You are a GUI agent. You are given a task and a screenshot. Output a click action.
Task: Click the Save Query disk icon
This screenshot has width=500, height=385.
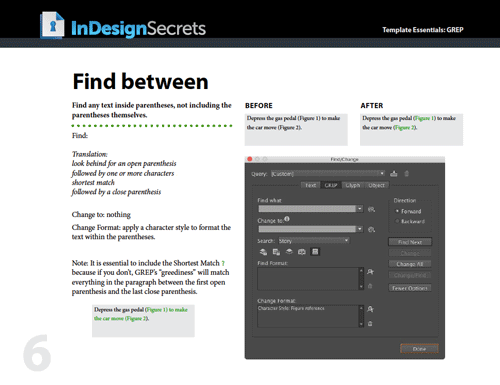coord(394,174)
